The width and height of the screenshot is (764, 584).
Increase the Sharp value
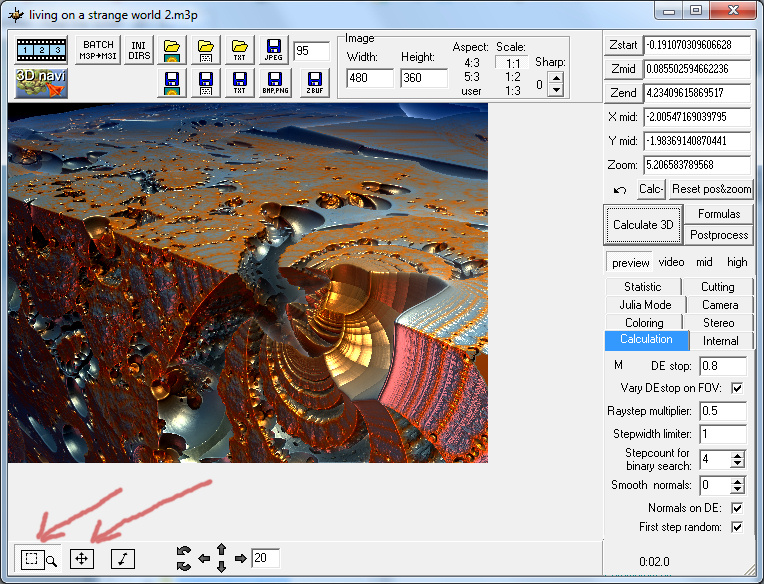tap(556, 78)
